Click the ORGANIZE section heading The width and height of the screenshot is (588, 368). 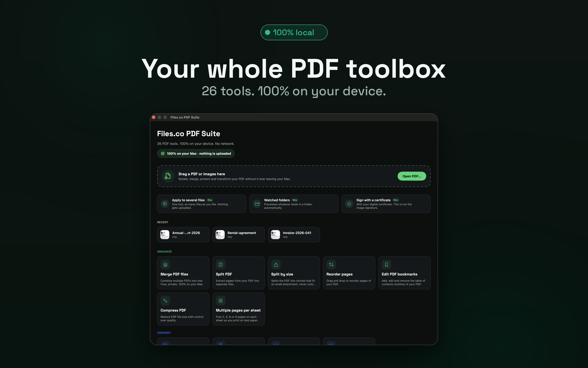(165, 252)
